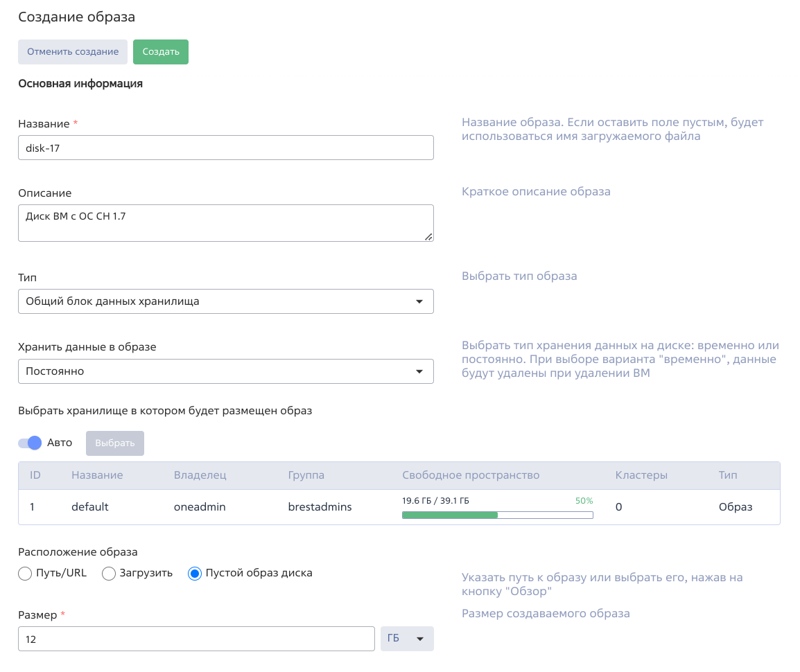Select the Путь/URL radio button
This screenshot has width=800, height=672.
26,574
